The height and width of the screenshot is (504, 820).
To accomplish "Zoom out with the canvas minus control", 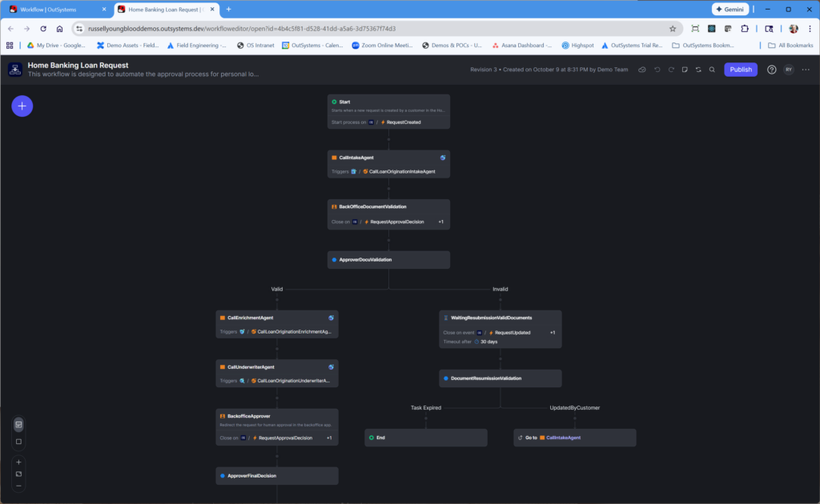I will point(19,486).
